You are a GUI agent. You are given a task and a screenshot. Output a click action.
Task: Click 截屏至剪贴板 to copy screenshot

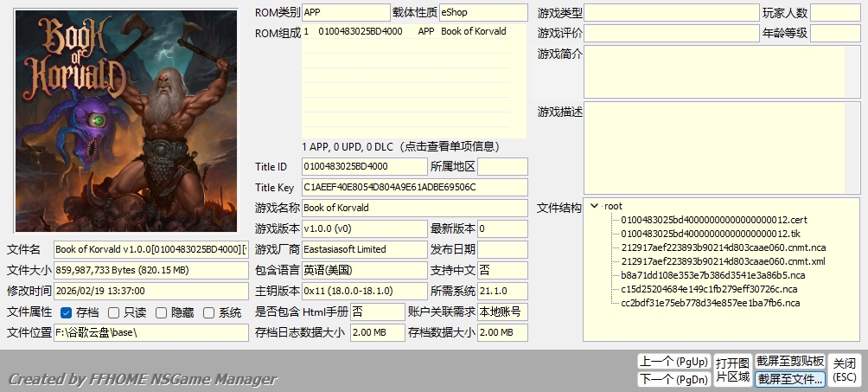789,361
